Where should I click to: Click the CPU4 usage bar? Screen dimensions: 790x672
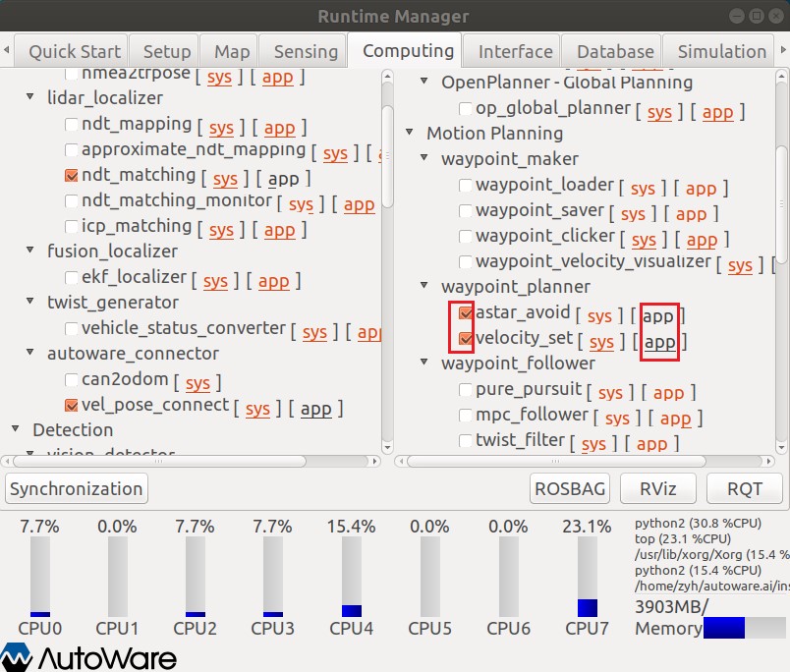coord(352,577)
